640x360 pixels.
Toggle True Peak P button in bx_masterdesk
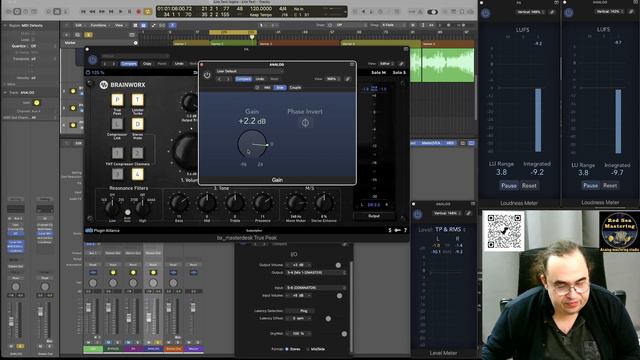117,100
